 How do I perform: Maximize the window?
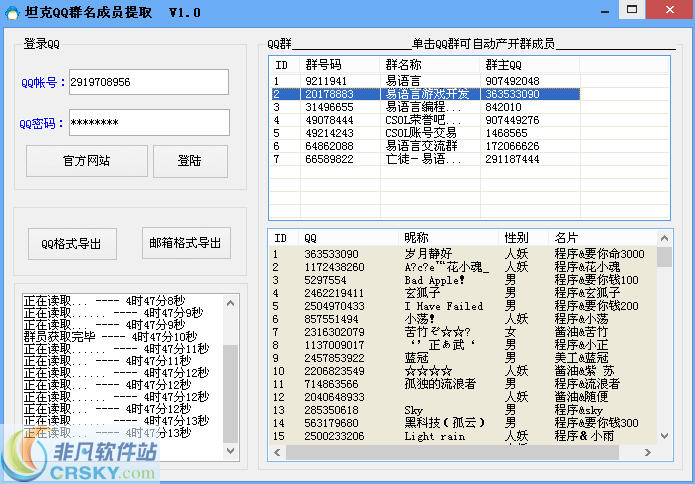tap(632, 10)
